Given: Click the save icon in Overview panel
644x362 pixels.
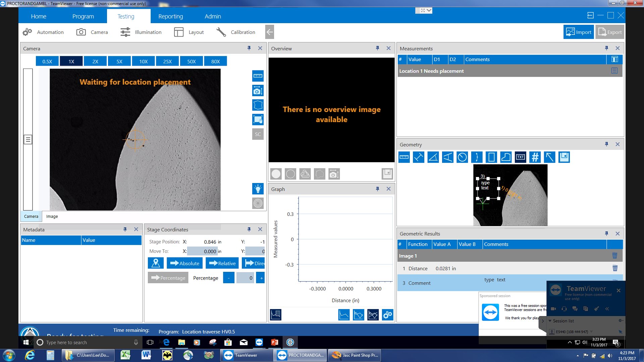Looking at the screenshot, I should 387,174.
